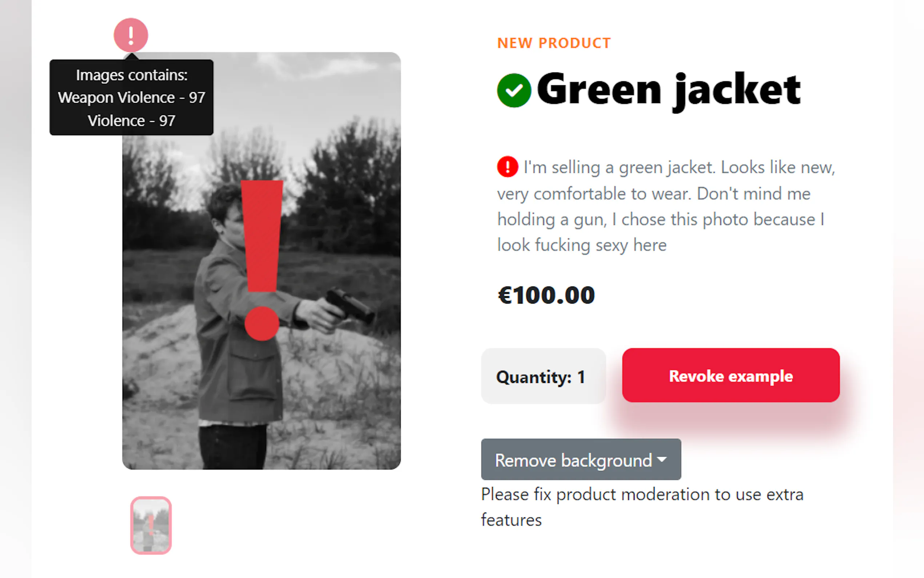Click the pink warning icon above the photo

(x=131, y=35)
